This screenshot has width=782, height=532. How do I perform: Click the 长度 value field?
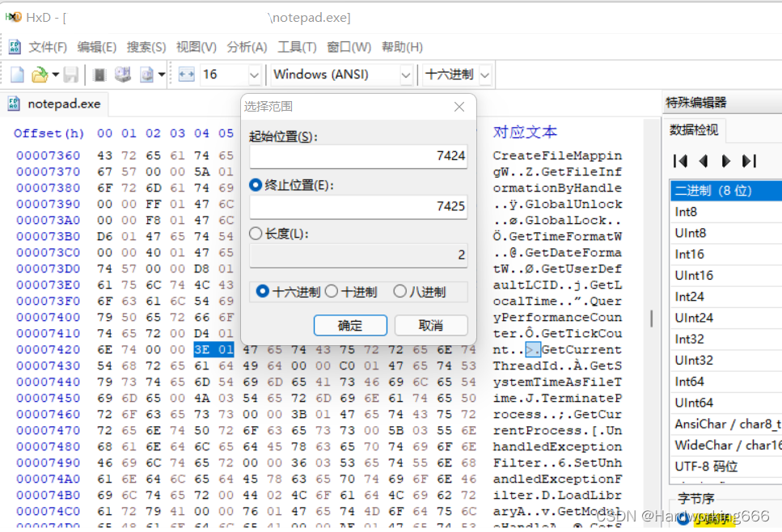[358, 255]
